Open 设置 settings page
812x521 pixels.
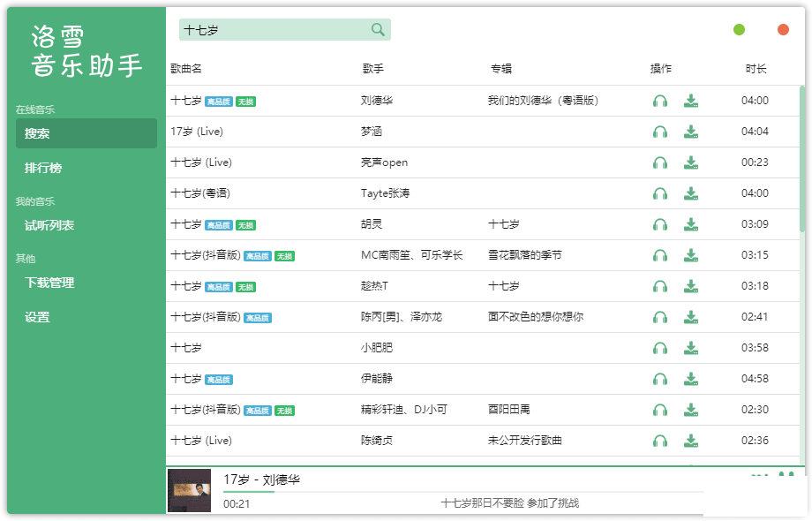[x=37, y=317]
